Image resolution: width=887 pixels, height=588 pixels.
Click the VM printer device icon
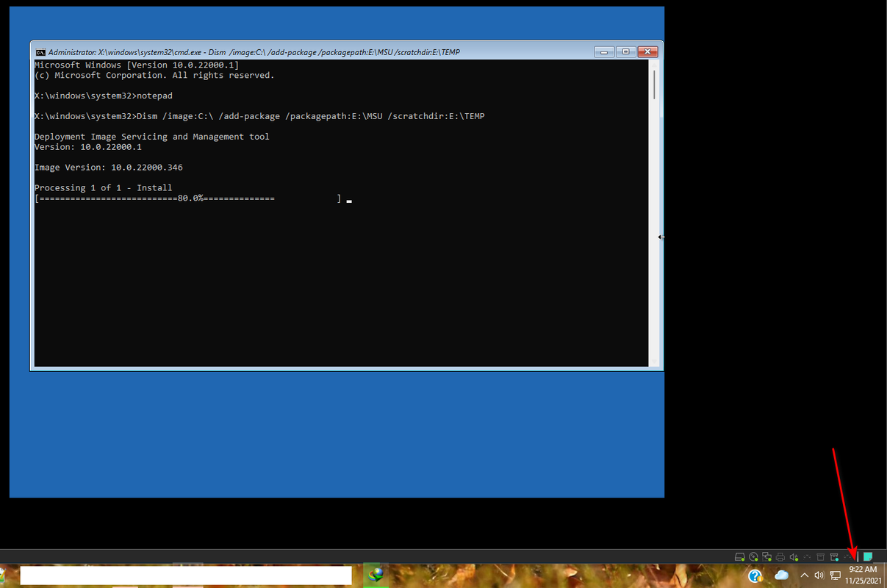(x=780, y=557)
